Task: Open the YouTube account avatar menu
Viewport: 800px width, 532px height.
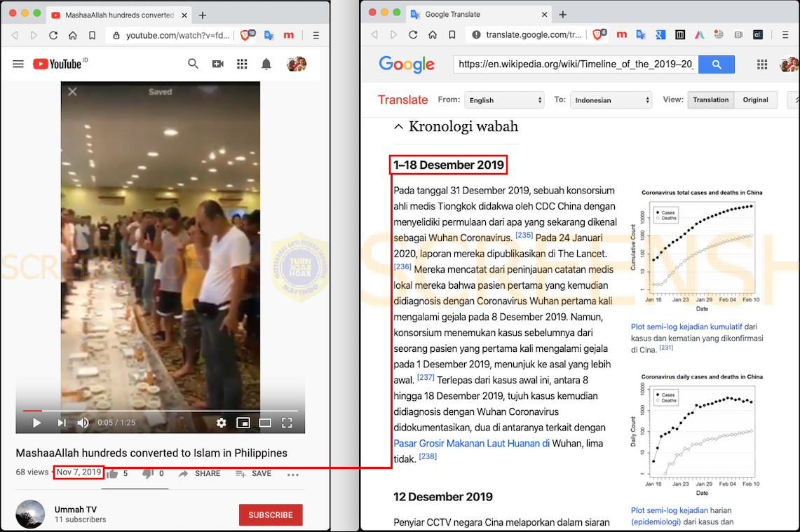Action: (297, 64)
